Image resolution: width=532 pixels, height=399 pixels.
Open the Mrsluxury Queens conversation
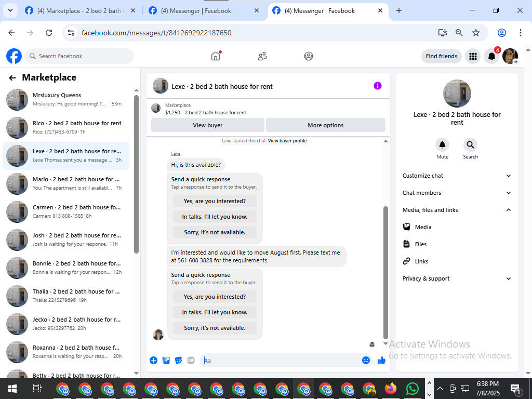click(x=66, y=99)
